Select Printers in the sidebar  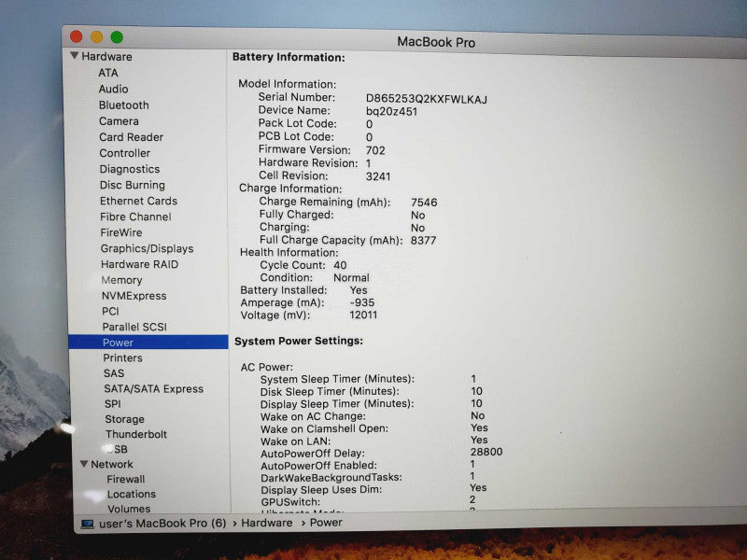123,357
